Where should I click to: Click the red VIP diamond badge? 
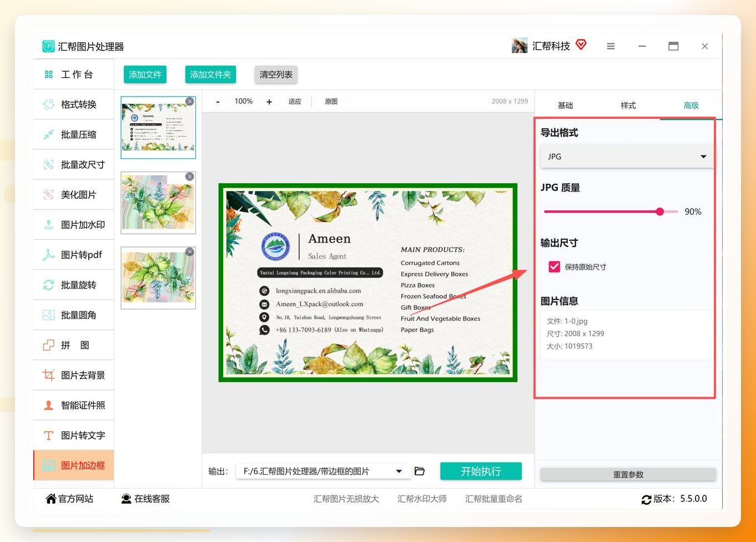[x=581, y=44]
